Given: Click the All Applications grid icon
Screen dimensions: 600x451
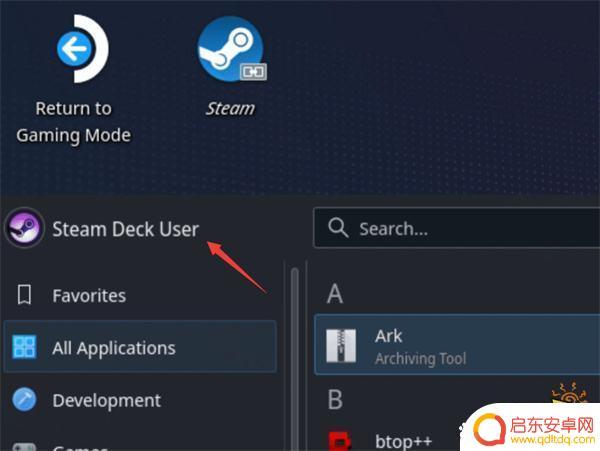Looking at the screenshot, I should pos(24,347).
